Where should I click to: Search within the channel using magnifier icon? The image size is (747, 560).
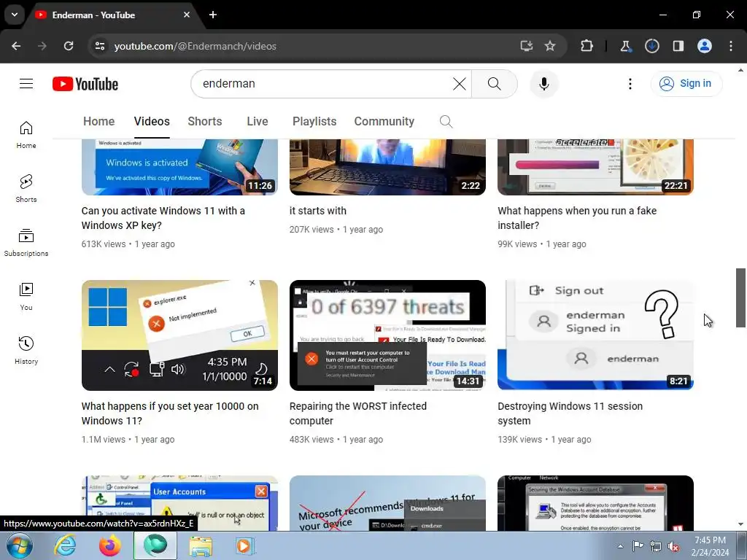click(x=446, y=122)
